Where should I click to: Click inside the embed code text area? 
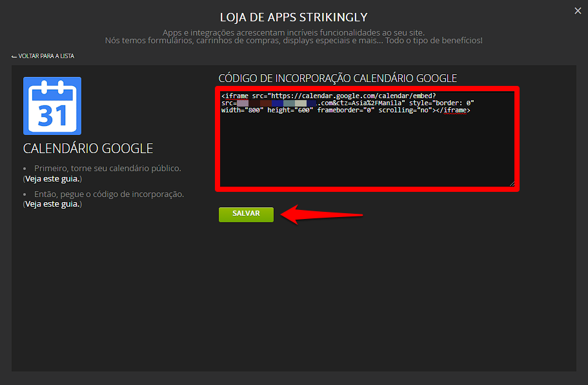point(367,139)
